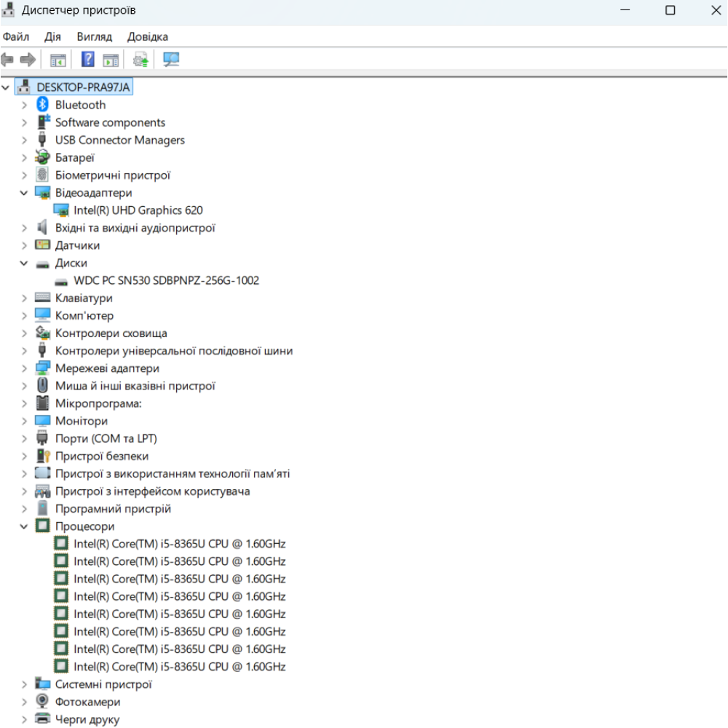The width and height of the screenshot is (728, 728).
Task: Click Show/Hide console tree toolbar icon
Action: [58, 60]
